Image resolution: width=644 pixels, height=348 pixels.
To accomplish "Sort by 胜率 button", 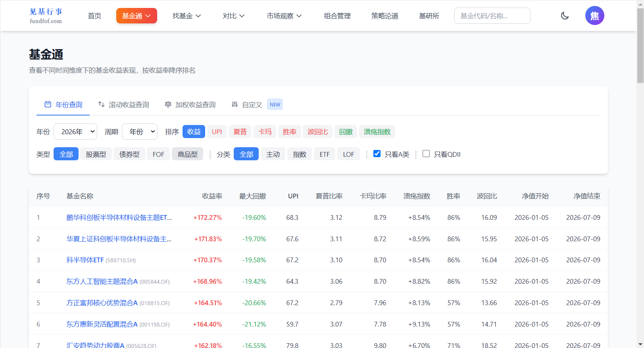I will [289, 132].
